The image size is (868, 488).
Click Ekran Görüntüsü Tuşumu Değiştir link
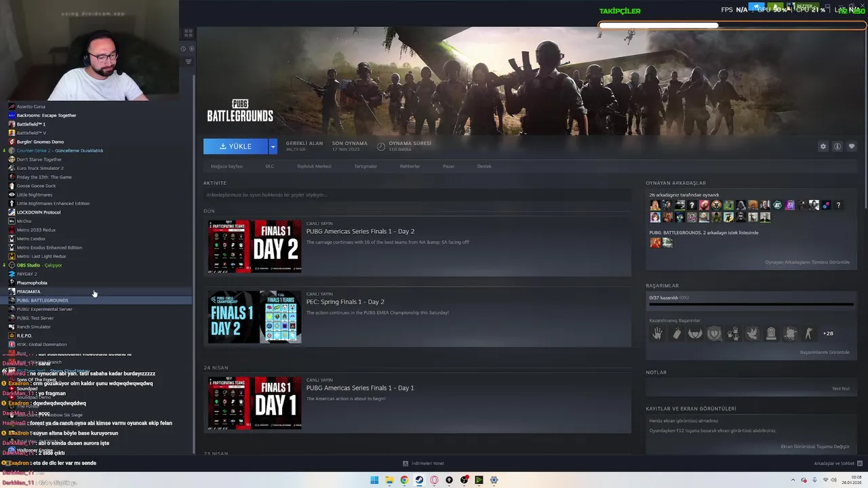[815, 447]
